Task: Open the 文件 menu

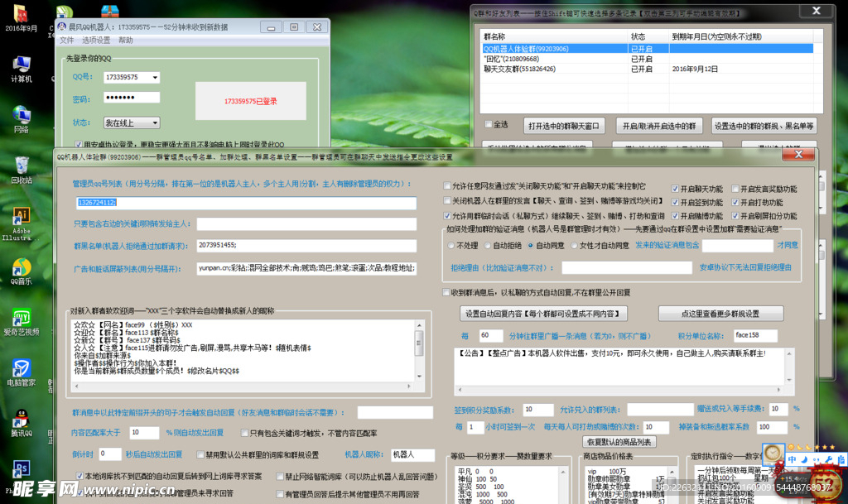Action: [67, 40]
